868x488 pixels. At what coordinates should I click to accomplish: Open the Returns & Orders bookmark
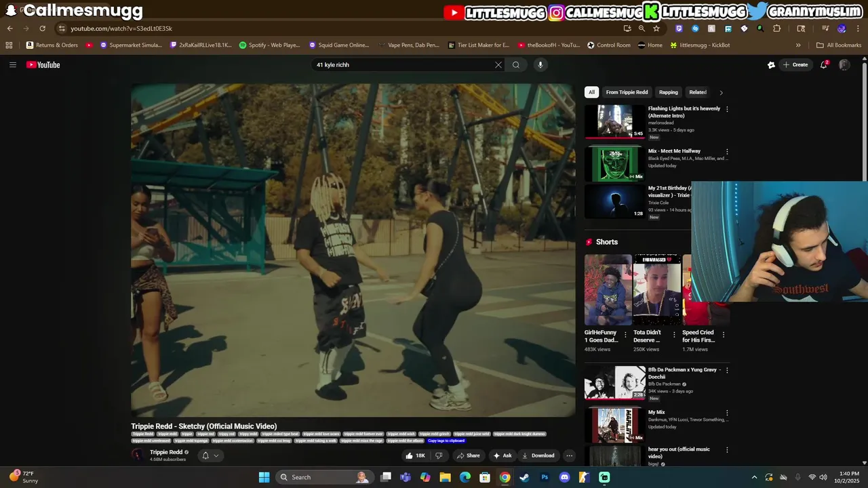tap(52, 45)
